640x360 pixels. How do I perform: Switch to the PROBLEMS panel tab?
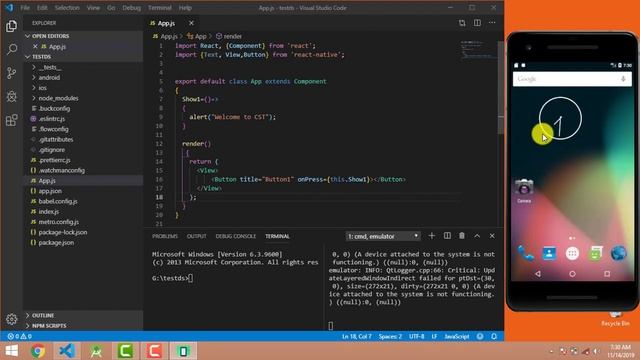(x=165, y=236)
